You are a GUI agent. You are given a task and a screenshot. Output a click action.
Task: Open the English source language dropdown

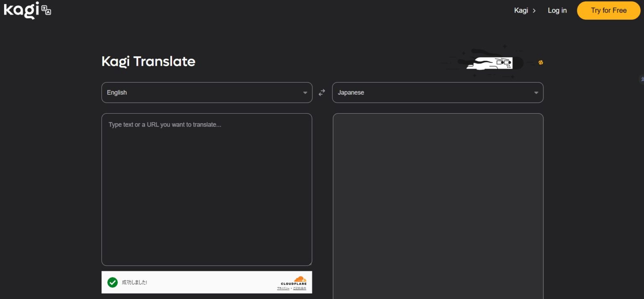click(x=201, y=93)
